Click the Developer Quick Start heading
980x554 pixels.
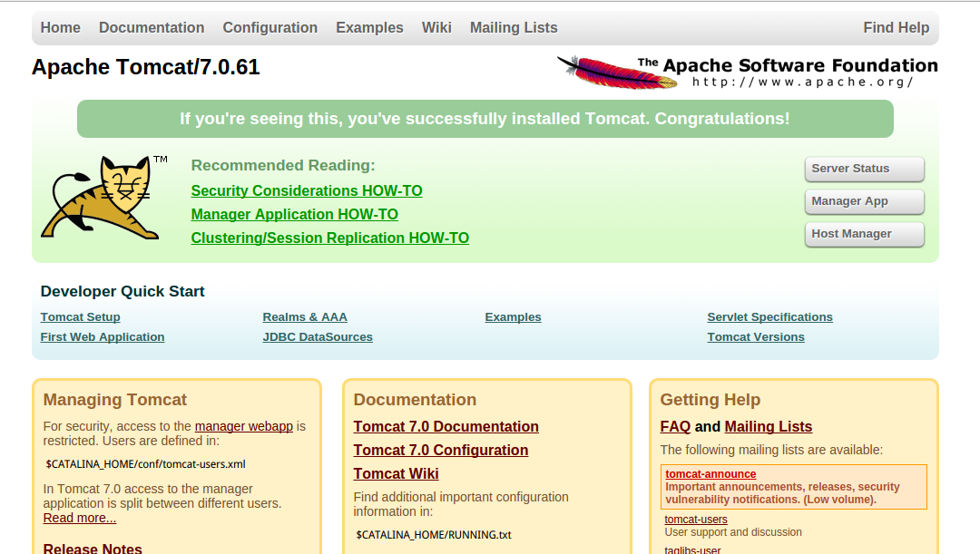(122, 291)
